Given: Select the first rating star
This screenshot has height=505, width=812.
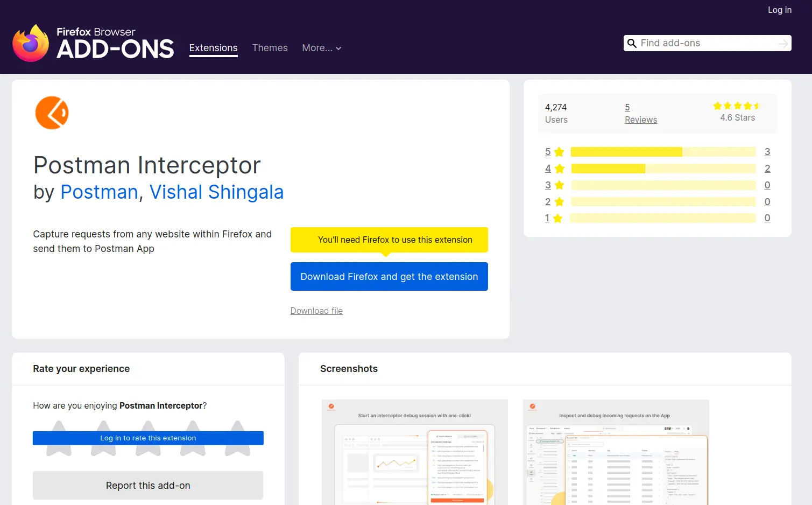Looking at the screenshot, I should [59, 438].
